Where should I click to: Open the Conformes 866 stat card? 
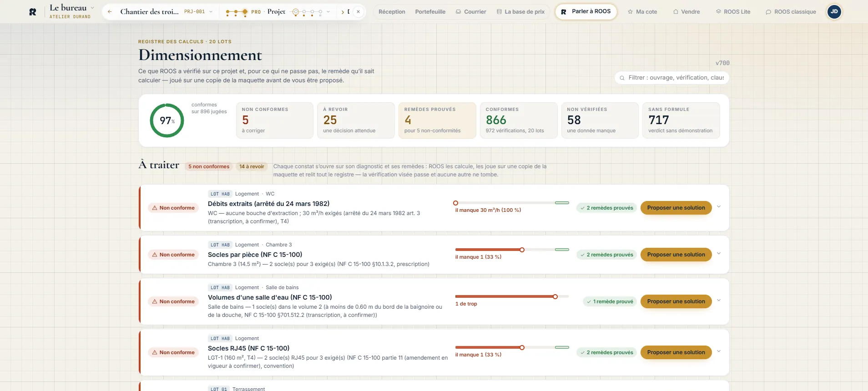pos(519,120)
